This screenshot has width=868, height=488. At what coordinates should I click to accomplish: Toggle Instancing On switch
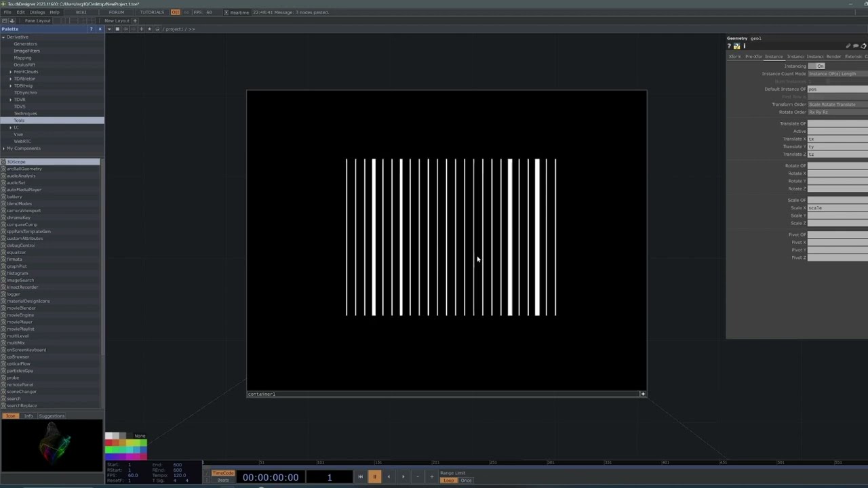816,66
